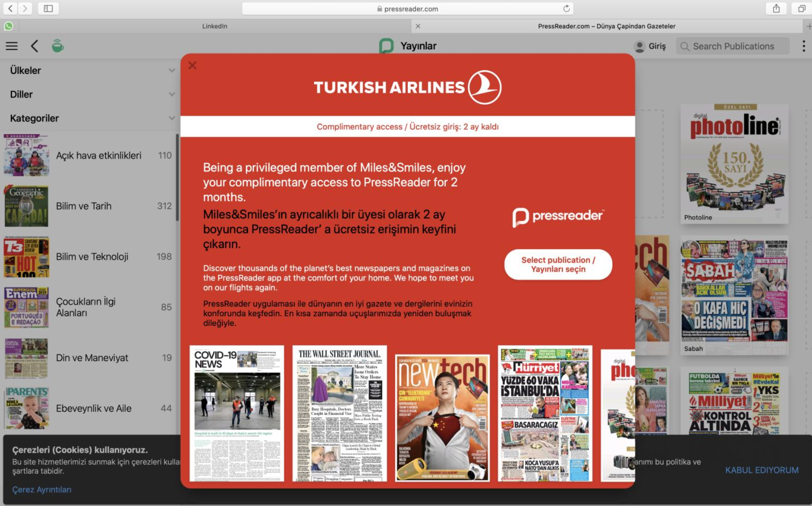Open the three-dot overflow menu
This screenshot has height=506, width=812.
(x=802, y=46)
